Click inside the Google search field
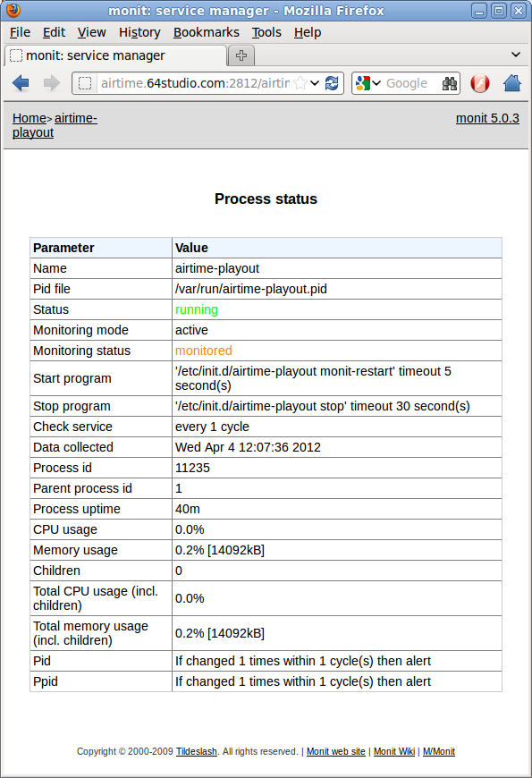Viewport: 532px width, 778px height. 411,83
